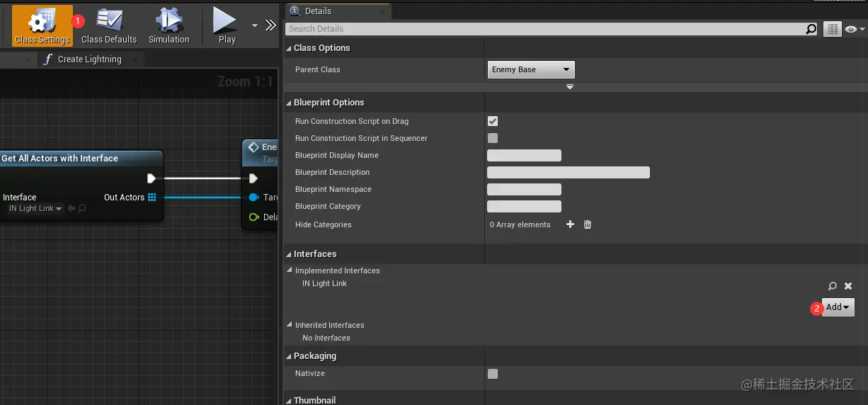Image resolution: width=868 pixels, height=405 pixels.
Task: Collapse the Interfaces section
Action: tap(289, 254)
